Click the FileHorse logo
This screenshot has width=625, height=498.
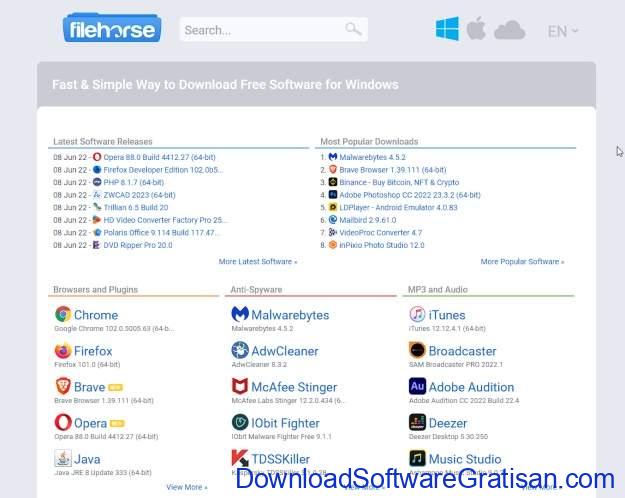coord(112,28)
